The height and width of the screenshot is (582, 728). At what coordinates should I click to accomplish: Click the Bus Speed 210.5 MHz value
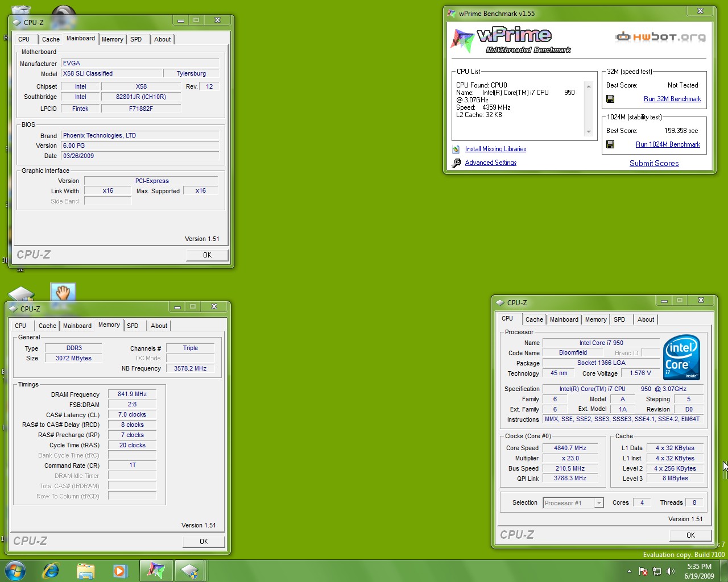pos(570,469)
